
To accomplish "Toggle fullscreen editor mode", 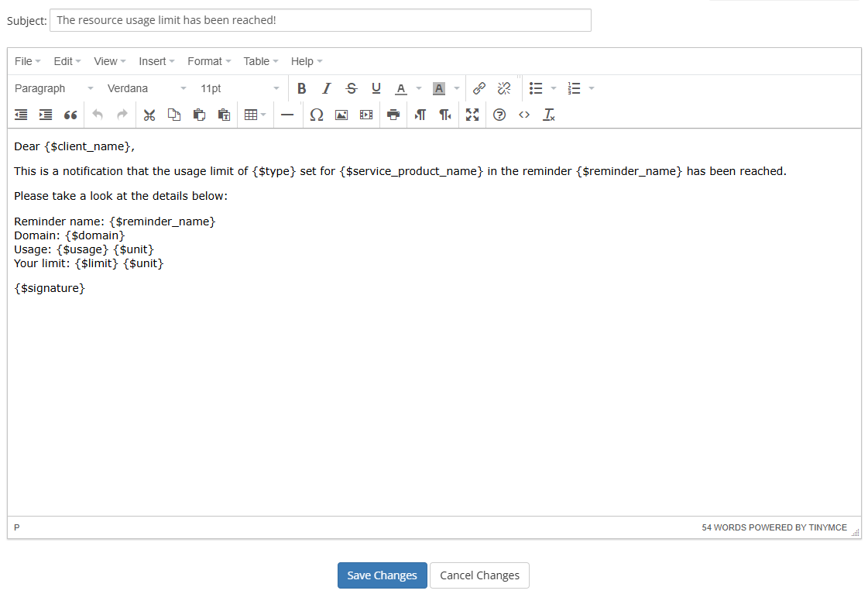I will pyautogui.click(x=472, y=115).
